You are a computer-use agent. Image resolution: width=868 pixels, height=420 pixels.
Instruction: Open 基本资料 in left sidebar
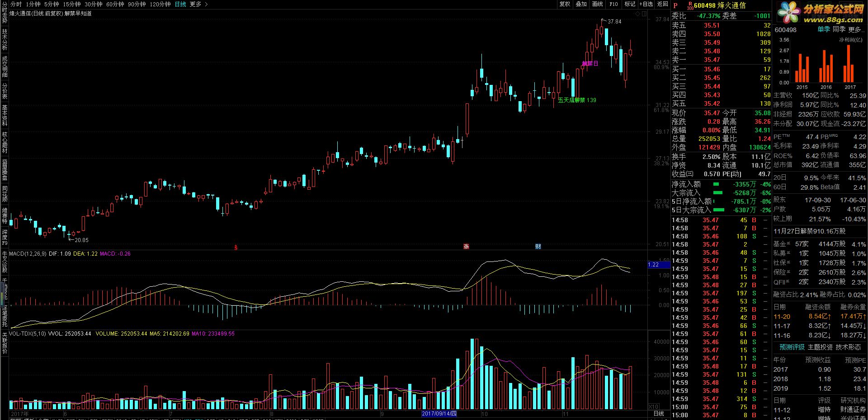pos(5,116)
